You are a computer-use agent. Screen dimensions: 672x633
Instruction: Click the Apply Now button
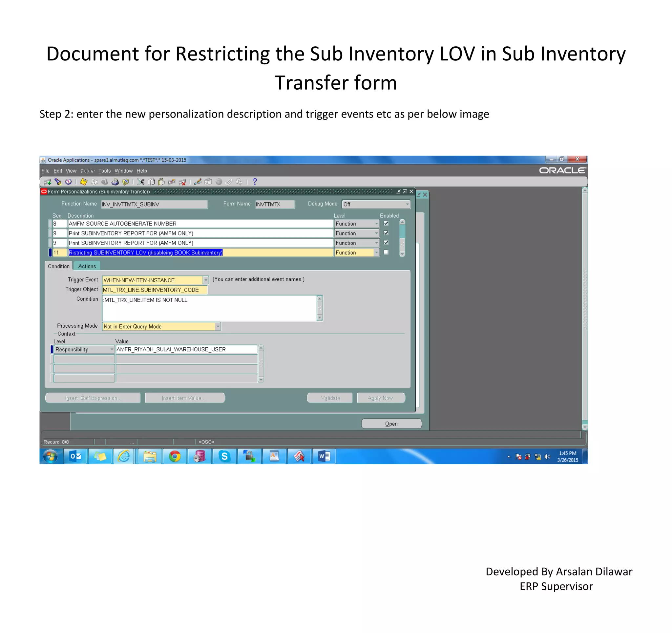click(380, 398)
